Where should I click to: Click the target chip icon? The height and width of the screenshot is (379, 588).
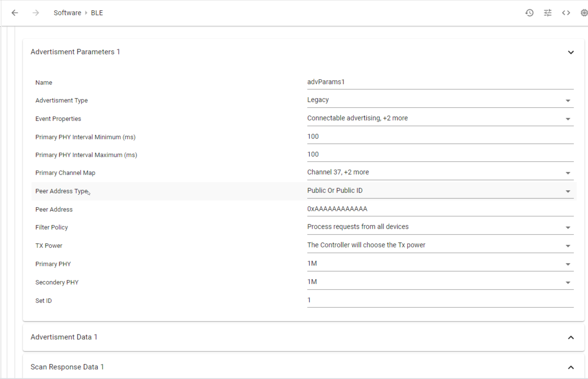pos(584,13)
